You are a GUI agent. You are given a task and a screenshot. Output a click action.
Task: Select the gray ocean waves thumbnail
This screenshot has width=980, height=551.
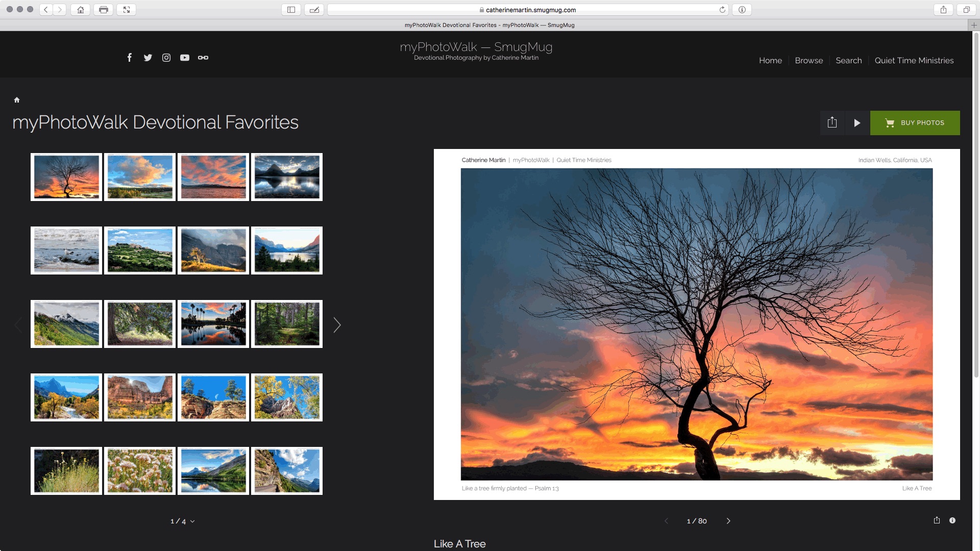coord(66,251)
